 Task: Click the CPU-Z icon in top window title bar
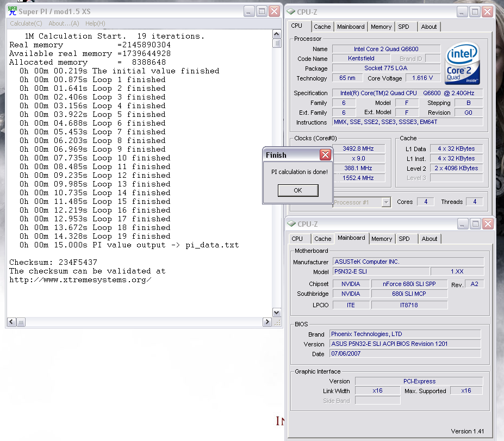click(x=291, y=11)
